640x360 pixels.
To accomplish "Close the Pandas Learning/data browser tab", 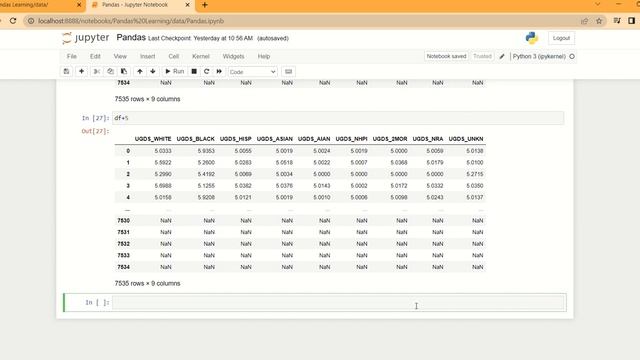I will pyautogui.click(x=79, y=5).
